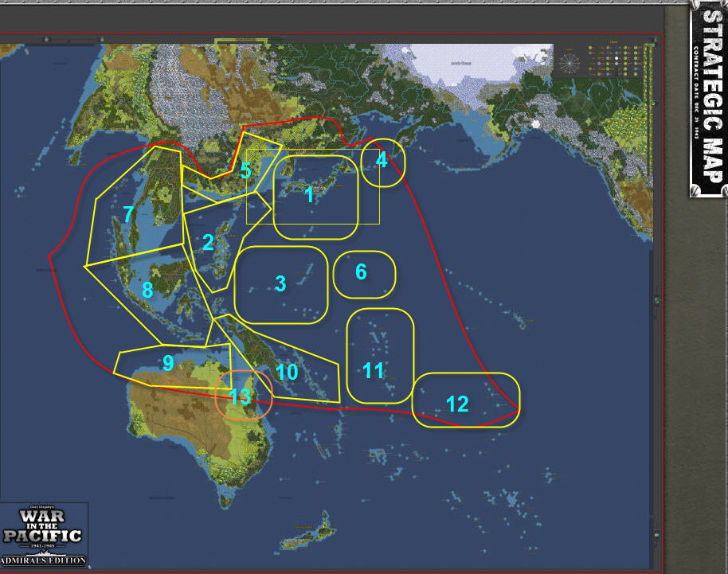
Task: Select the zone labeled 6
Action: point(365,274)
